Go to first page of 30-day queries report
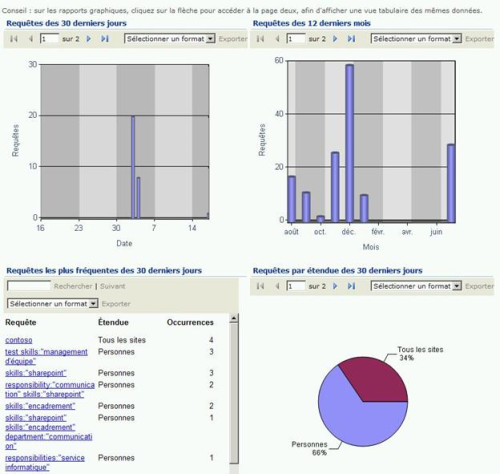The image size is (500, 474). click(x=14, y=39)
